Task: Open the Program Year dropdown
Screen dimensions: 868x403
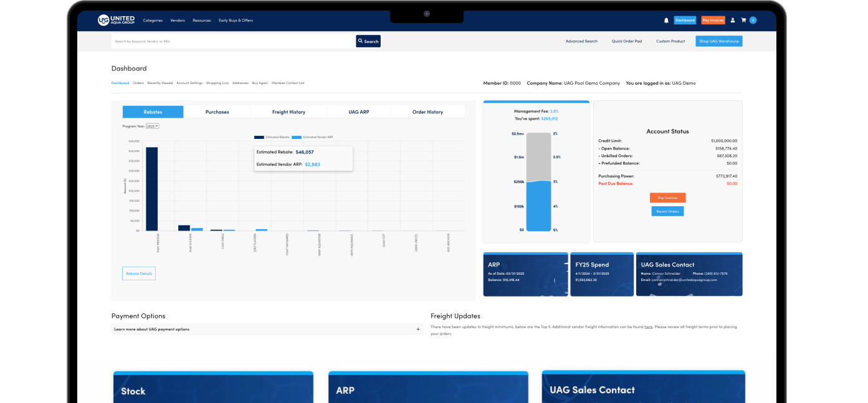Action: 153,126
